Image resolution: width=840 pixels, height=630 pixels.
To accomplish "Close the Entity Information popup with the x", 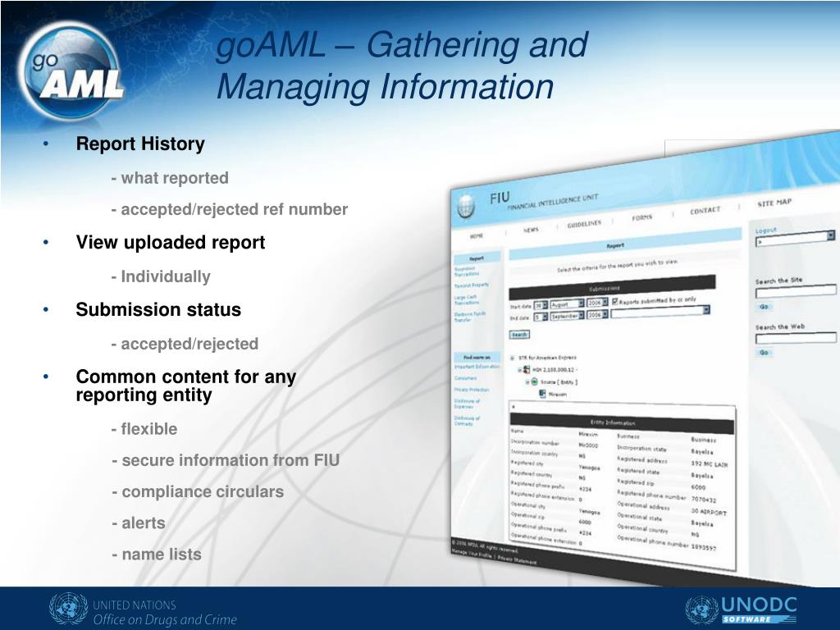I will coord(514,407).
